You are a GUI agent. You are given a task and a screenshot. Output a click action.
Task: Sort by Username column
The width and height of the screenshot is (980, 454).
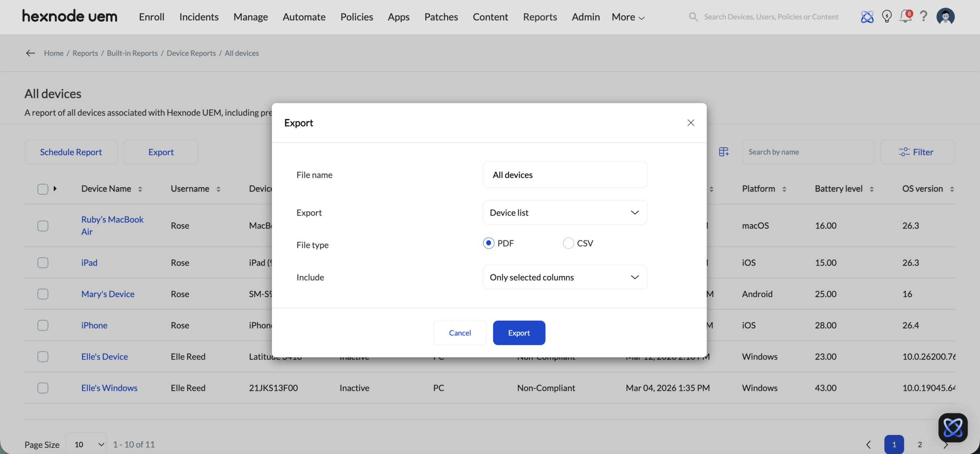218,189
